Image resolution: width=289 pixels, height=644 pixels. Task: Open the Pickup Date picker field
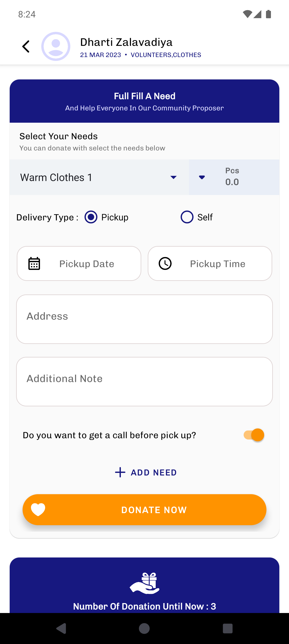coord(79,263)
